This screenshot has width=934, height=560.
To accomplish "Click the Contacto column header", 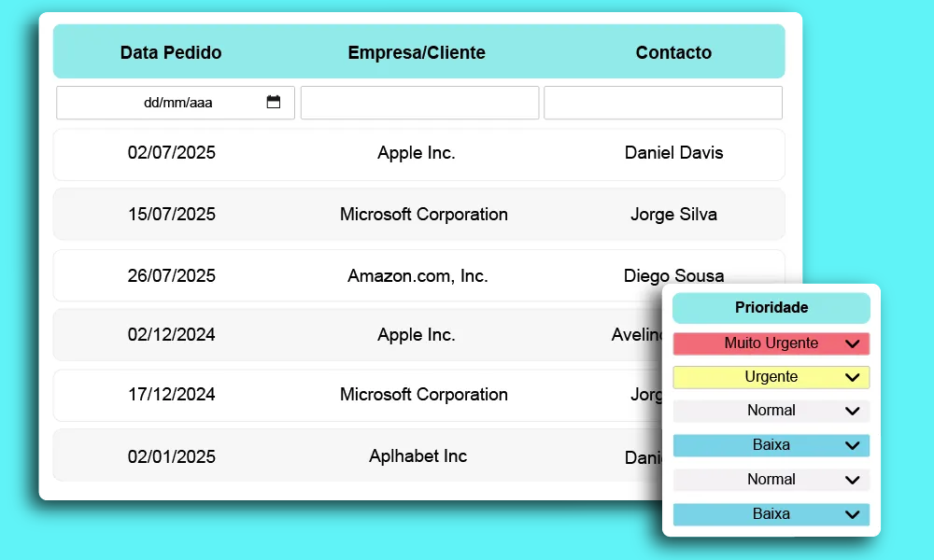I will point(673,53).
